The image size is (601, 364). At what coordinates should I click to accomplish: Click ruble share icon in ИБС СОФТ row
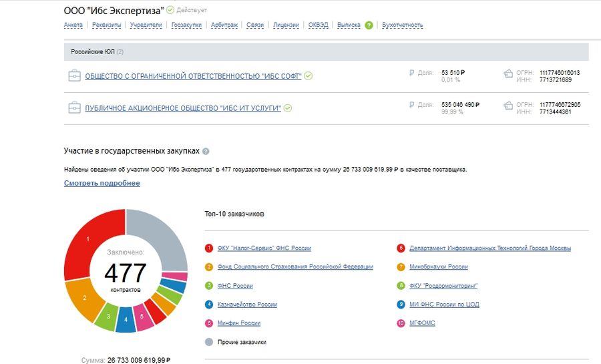[411, 73]
